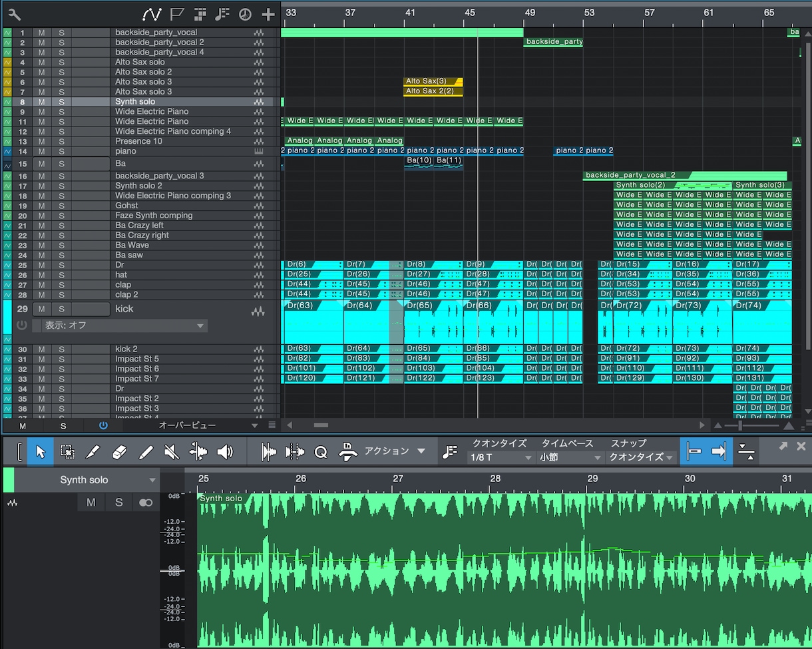The width and height of the screenshot is (812, 649).
Task: Click the Alto Sax(3) clip
Action: [433, 81]
